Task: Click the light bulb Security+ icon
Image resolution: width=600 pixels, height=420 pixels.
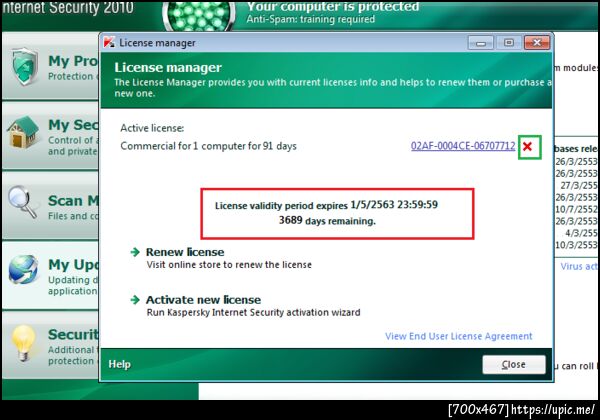Action: (24, 343)
